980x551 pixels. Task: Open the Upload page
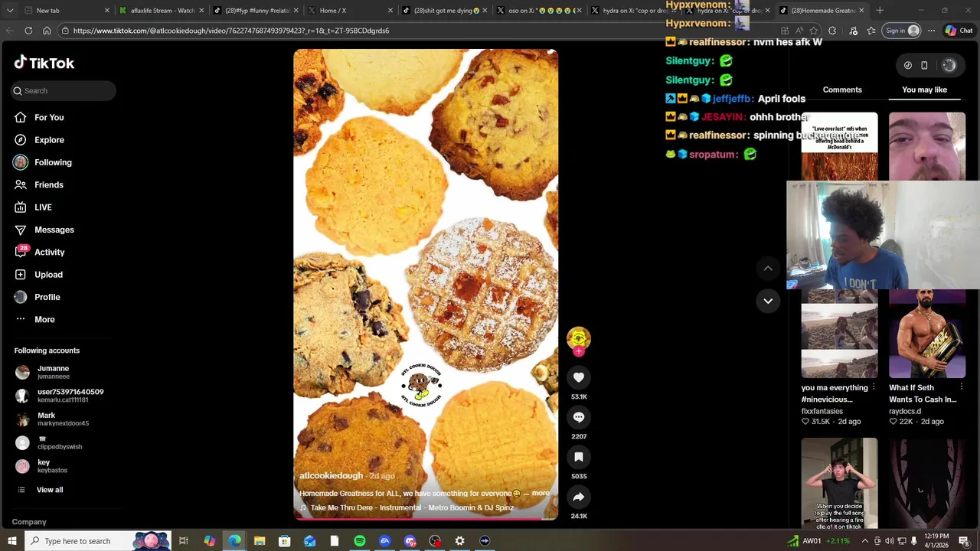click(48, 275)
